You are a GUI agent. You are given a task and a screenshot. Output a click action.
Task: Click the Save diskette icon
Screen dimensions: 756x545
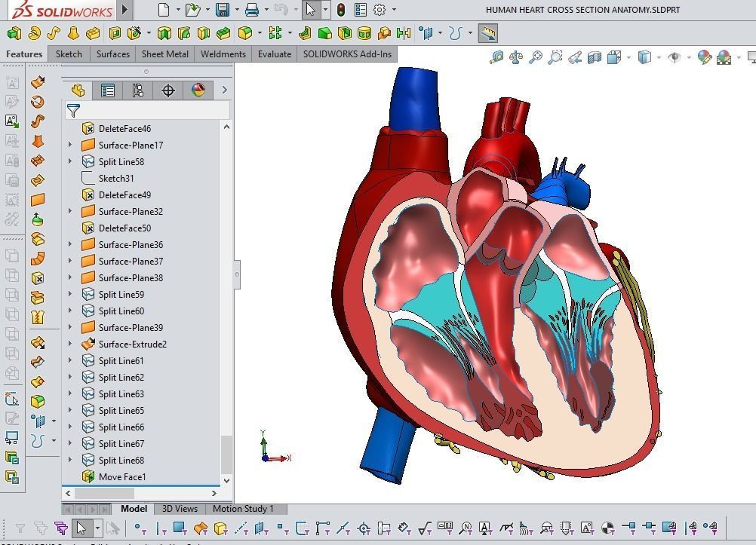[x=223, y=10]
